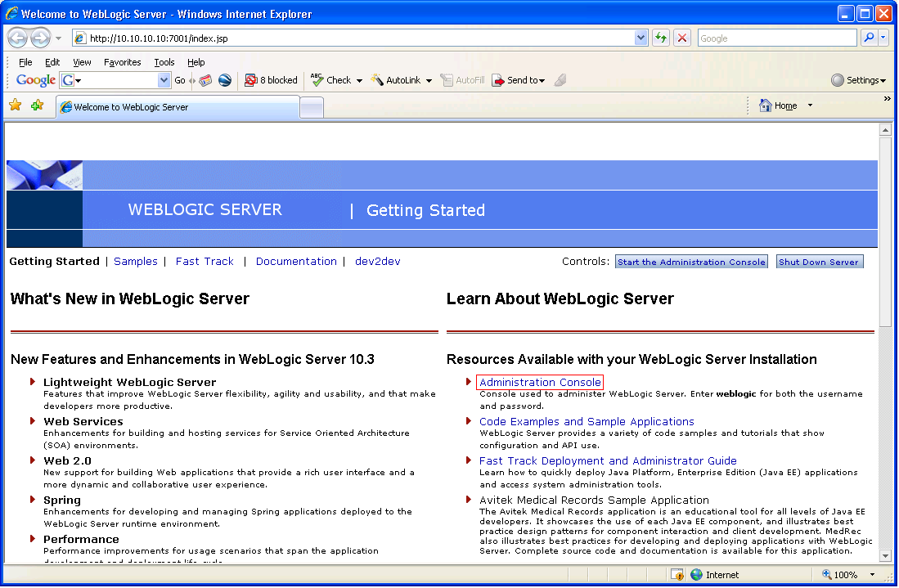This screenshot has width=899, height=588.
Task: Stop page loading with the red X icon
Action: [682, 38]
